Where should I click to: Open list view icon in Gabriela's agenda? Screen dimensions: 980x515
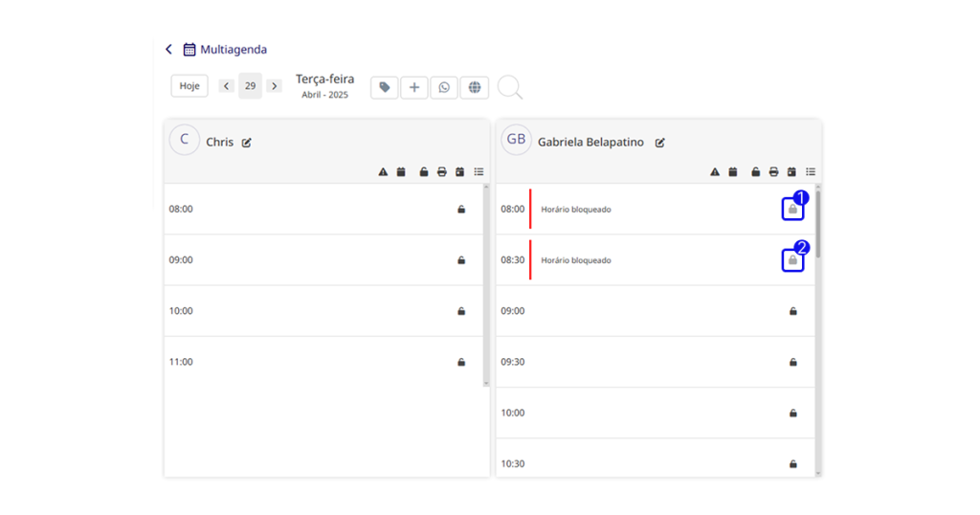point(811,172)
